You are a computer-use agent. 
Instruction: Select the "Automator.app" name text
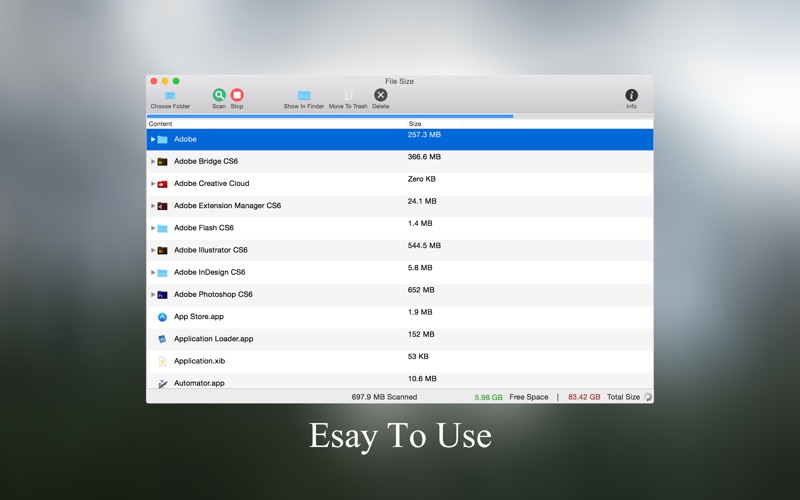[x=199, y=383]
